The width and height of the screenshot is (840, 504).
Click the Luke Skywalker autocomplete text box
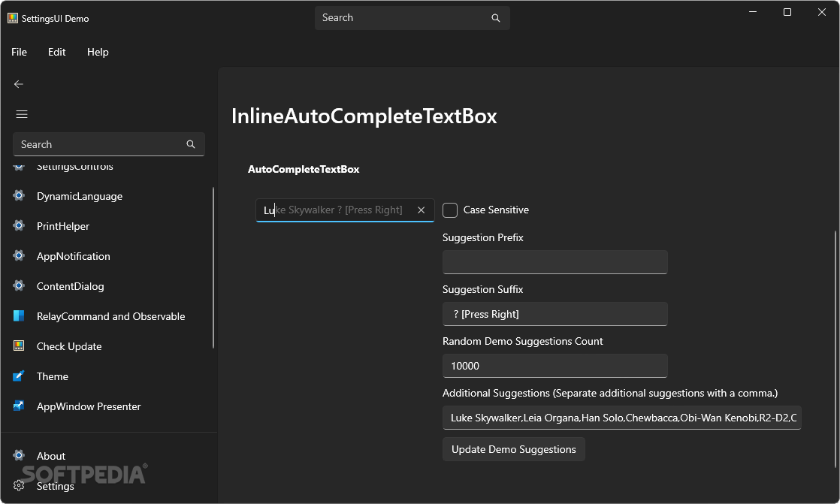[345, 210]
